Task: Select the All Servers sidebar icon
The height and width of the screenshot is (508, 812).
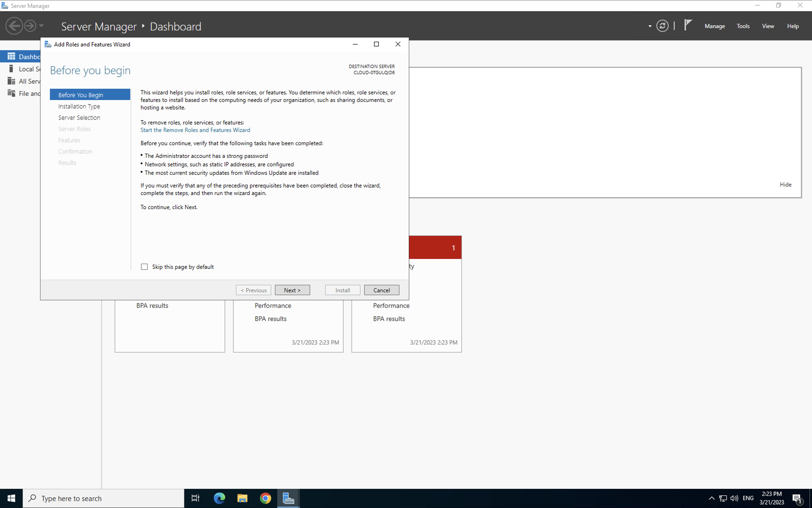Action: [12, 81]
